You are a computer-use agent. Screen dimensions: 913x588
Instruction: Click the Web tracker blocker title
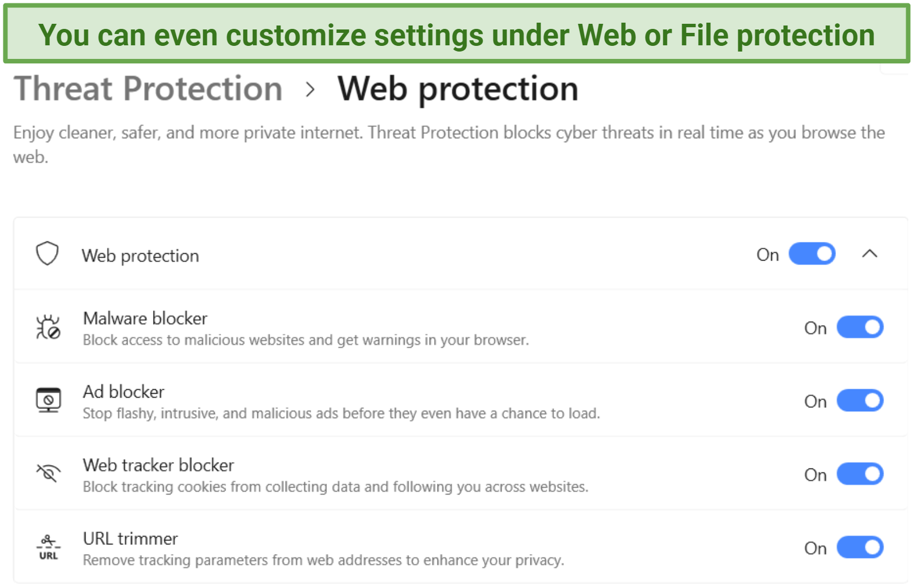(158, 465)
